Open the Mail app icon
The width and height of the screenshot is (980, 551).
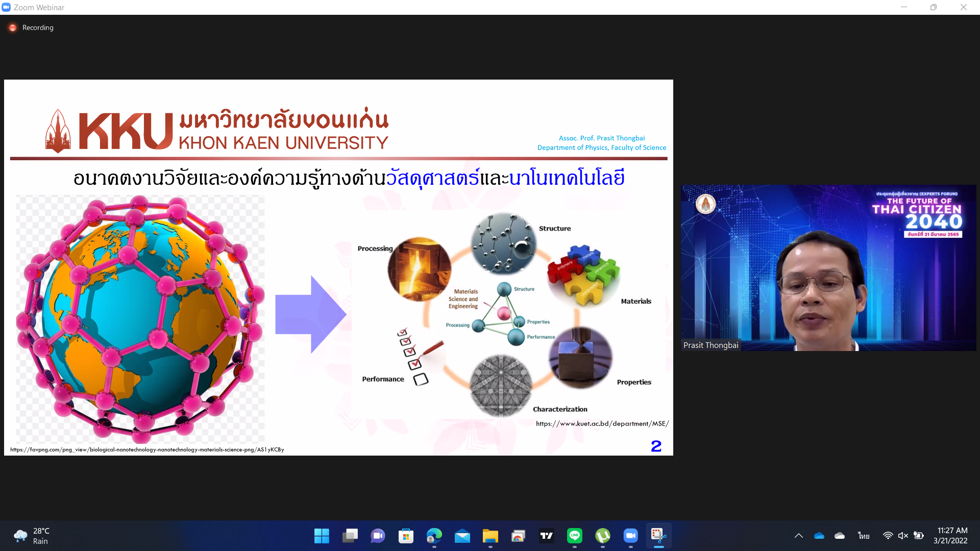[462, 536]
